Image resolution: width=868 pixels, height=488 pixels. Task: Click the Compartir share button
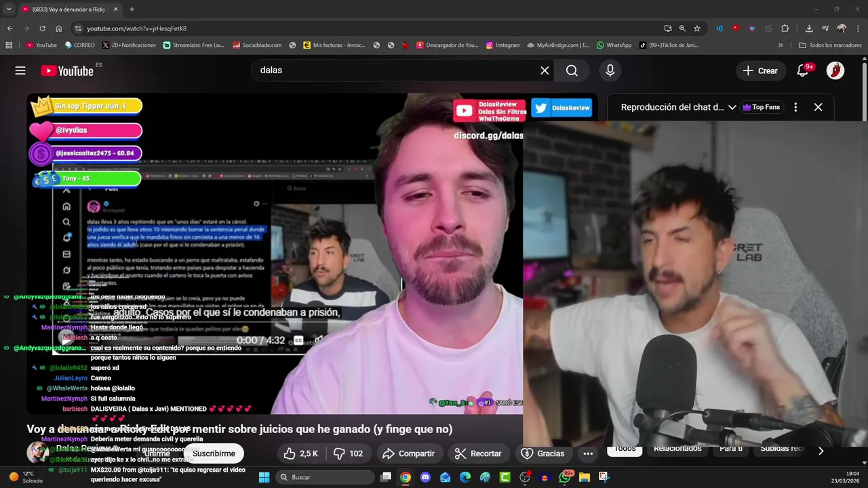[x=408, y=453]
